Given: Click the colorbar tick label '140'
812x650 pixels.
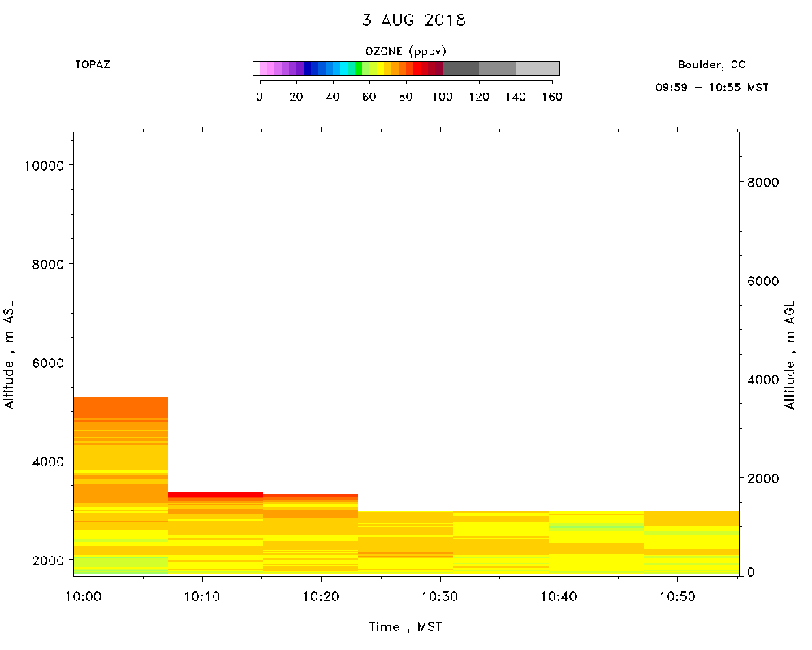Looking at the screenshot, I should (x=516, y=97).
